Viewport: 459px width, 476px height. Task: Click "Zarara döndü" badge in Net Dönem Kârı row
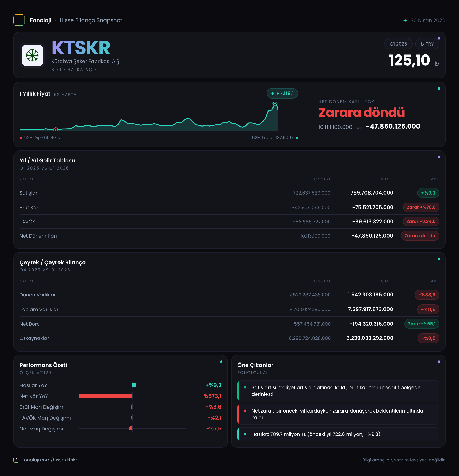point(420,235)
